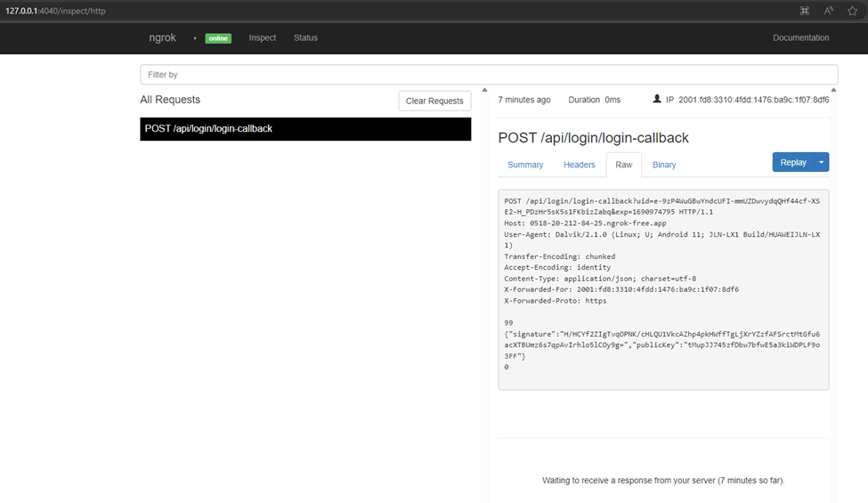The height and width of the screenshot is (503, 868).
Task: Open the Documentation link
Action: tap(801, 37)
